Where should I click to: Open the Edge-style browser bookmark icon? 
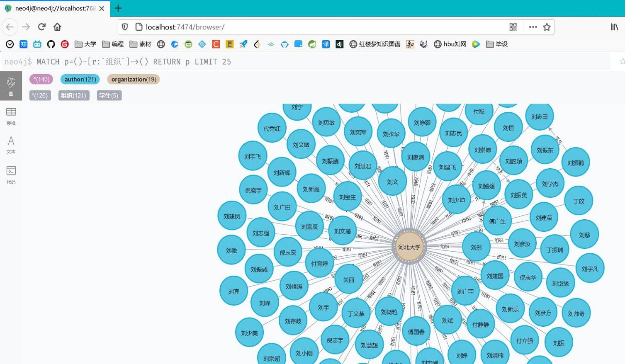point(175,44)
